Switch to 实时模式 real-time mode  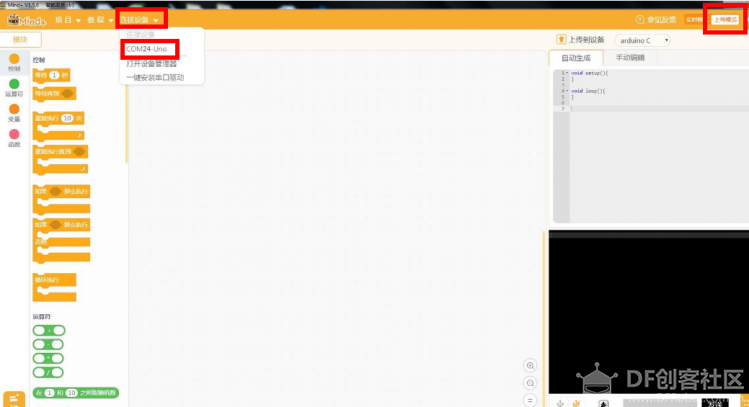pos(696,20)
